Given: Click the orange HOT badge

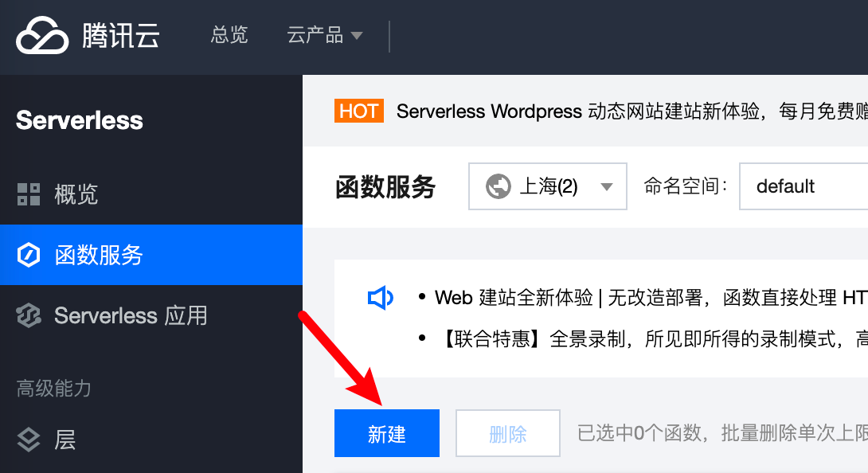Looking at the screenshot, I should click(x=358, y=111).
